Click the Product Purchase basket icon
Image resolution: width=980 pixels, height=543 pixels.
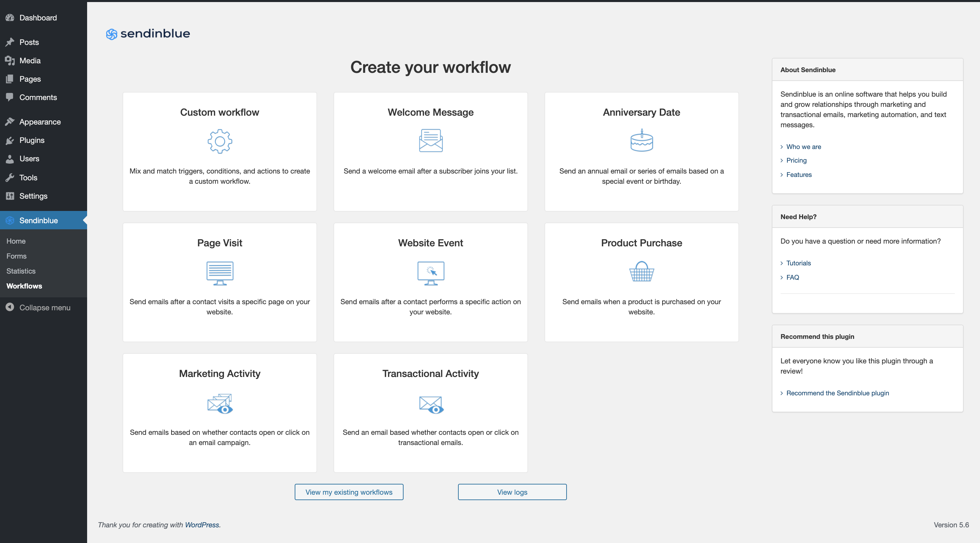pyautogui.click(x=641, y=271)
